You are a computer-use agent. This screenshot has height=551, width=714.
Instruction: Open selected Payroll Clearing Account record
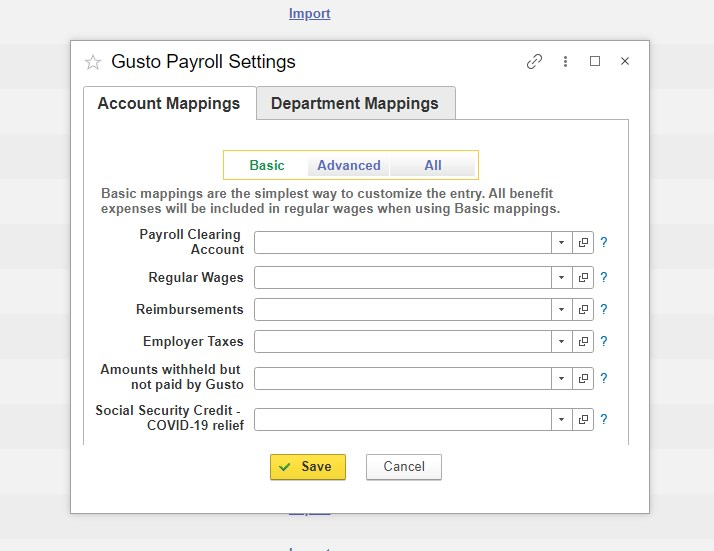[x=583, y=242]
